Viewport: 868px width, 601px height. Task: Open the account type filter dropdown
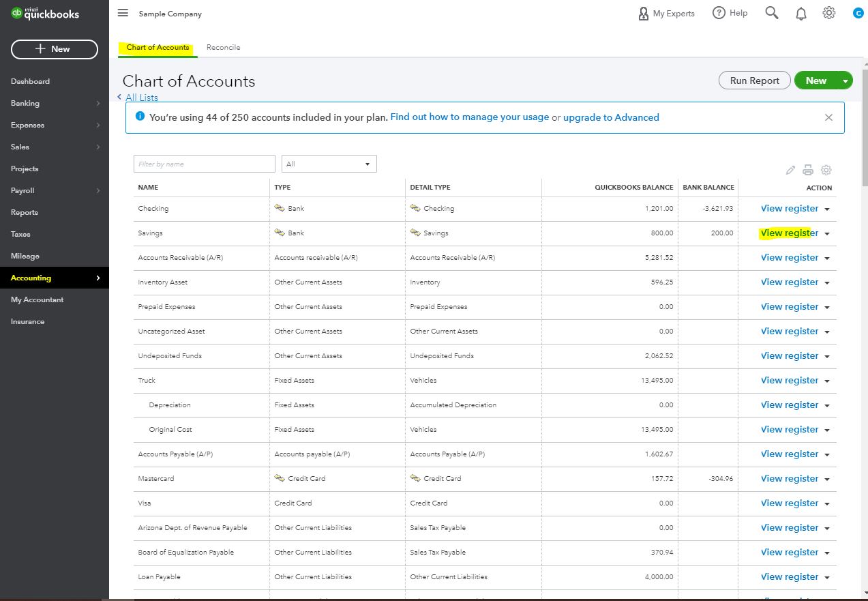[329, 164]
